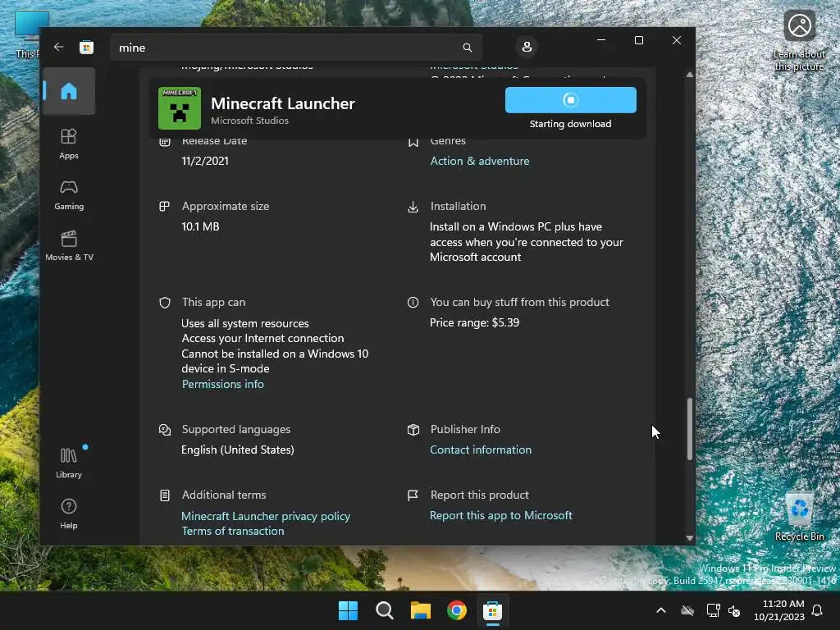This screenshot has width=840, height=630.
Task: Open Movies & TV in the sidebar
Action: pos(69,246)
